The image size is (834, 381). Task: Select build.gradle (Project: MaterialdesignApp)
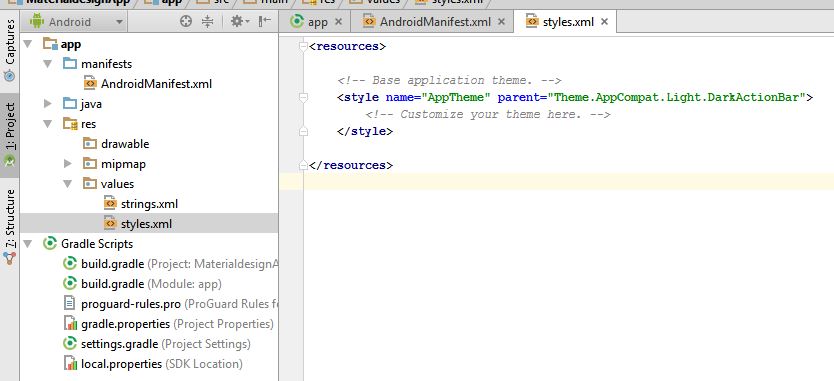(x=179, y=264)
